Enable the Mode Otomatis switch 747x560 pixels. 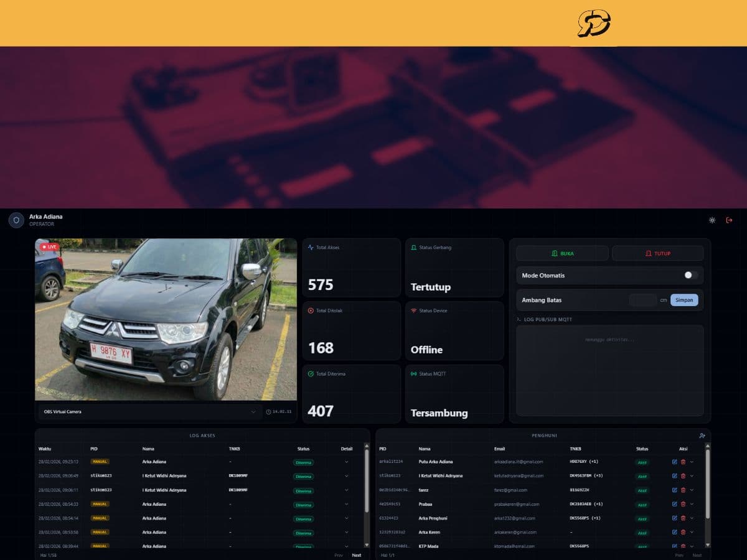click(690, 275)
